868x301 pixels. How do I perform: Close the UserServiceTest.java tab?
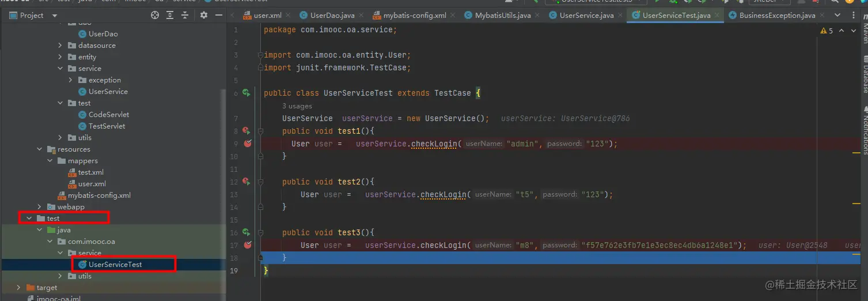click(718, 16)
